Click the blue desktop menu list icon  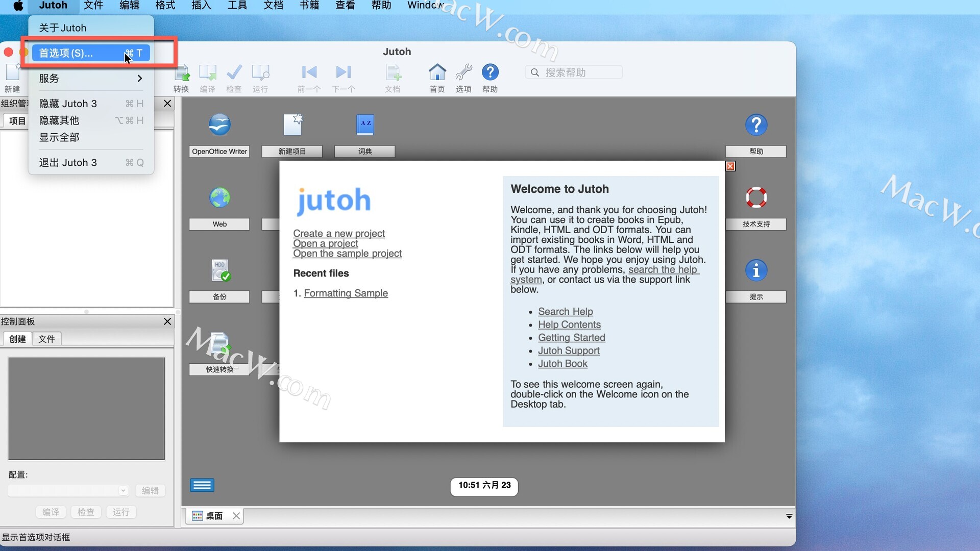point(202,485)
